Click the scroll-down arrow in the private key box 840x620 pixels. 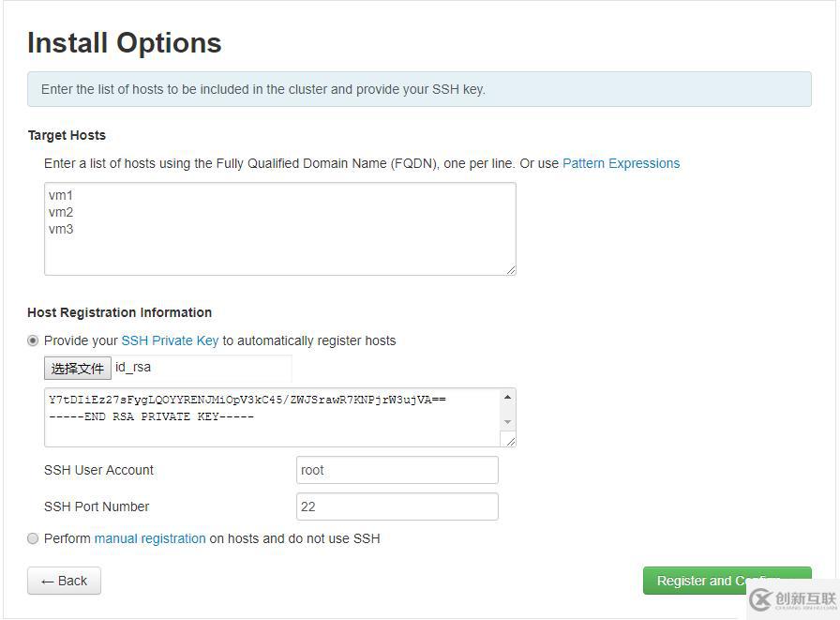pyautogui.click(x=507, y=422)
